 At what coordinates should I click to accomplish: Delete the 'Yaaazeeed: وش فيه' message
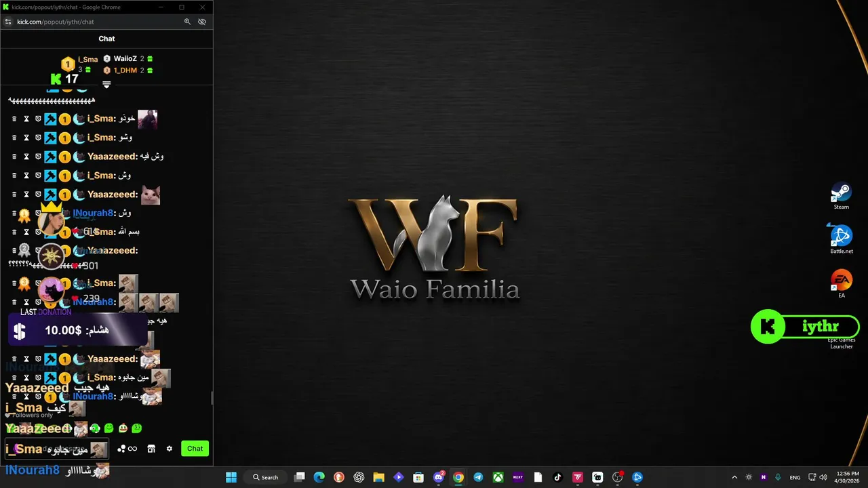point(14,157)
